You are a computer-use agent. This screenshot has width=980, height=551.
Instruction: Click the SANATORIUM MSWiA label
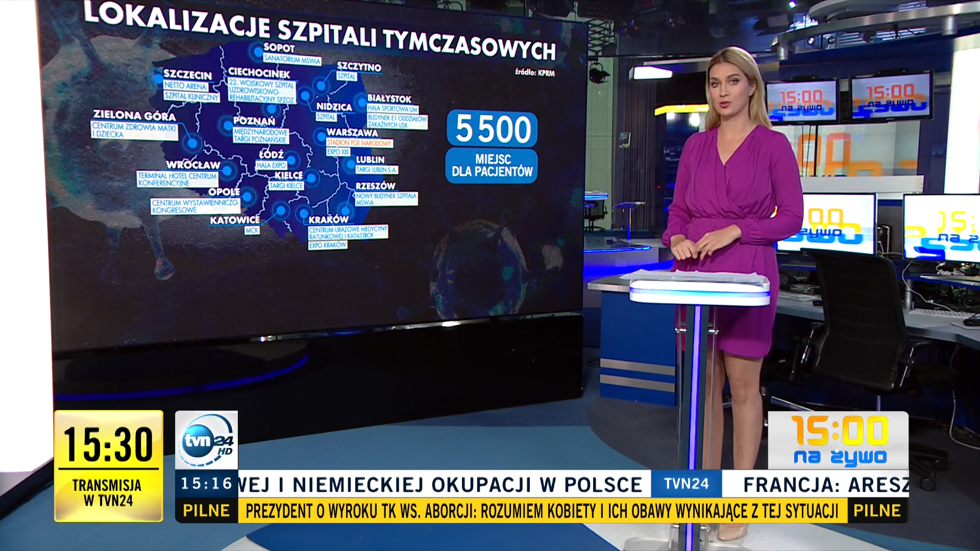click(x=292, y=60)
